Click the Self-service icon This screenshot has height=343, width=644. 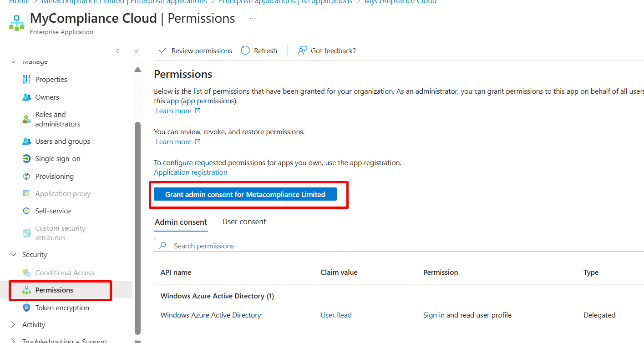pyautogui.click(x=26, y=211)
